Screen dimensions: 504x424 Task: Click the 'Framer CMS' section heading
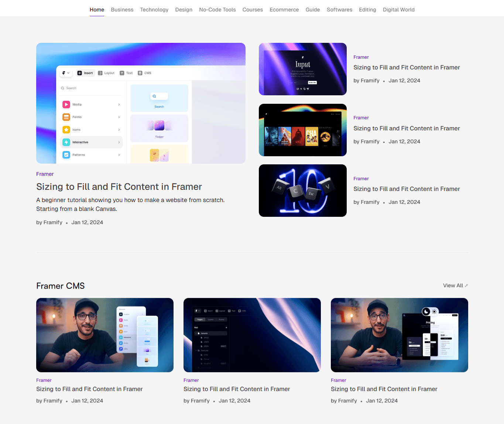click(61, 286)
